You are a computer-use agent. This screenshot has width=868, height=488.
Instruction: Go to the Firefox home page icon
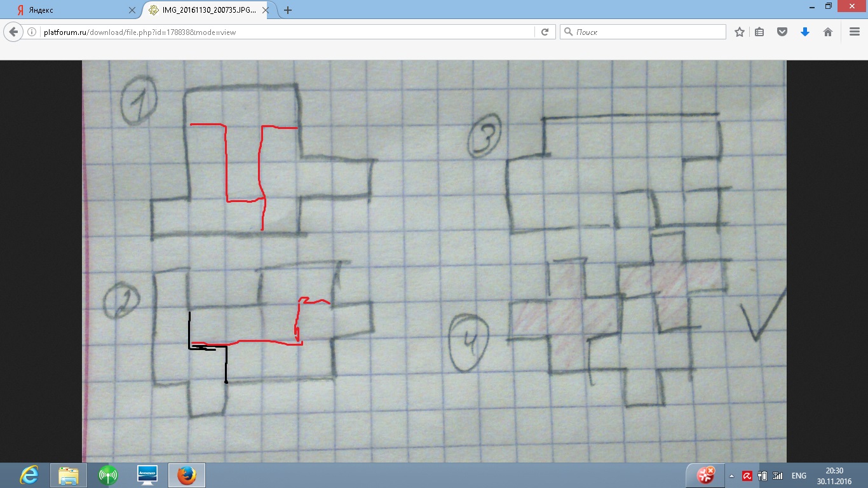coord(828,32)
